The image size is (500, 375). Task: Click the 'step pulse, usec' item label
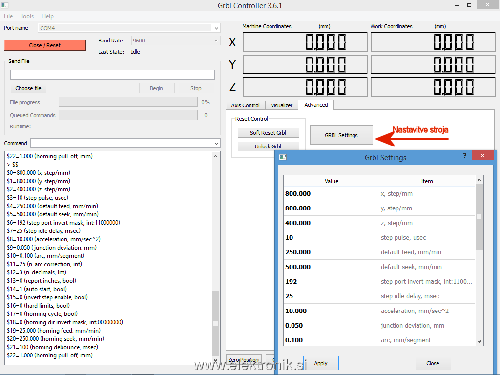point(403,238)
